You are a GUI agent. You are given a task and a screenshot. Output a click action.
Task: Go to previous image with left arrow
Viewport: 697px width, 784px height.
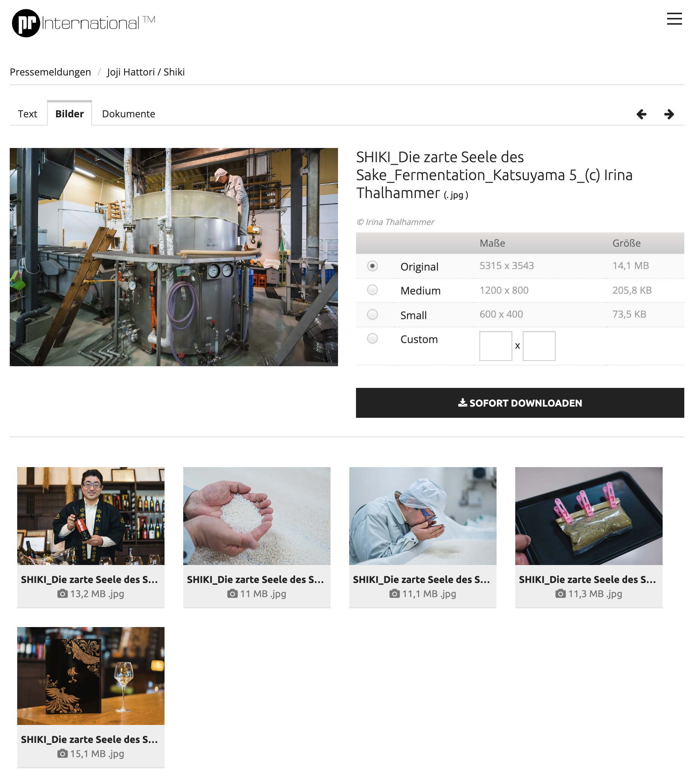click(641, 114)
